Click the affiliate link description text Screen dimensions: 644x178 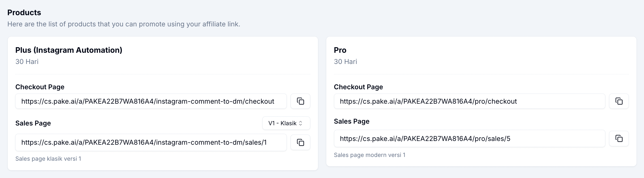[124, 24]
